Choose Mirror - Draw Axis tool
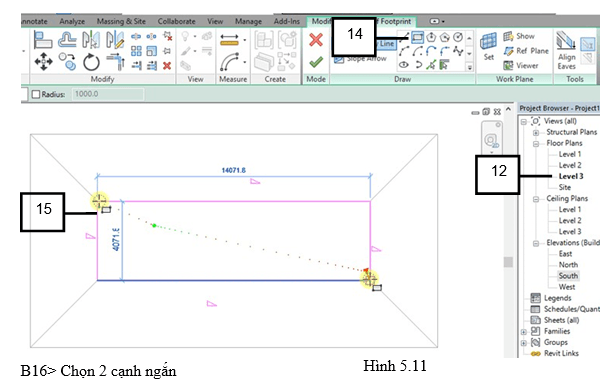The height and width of the screenshot is (383, 607). coord(115,40)
